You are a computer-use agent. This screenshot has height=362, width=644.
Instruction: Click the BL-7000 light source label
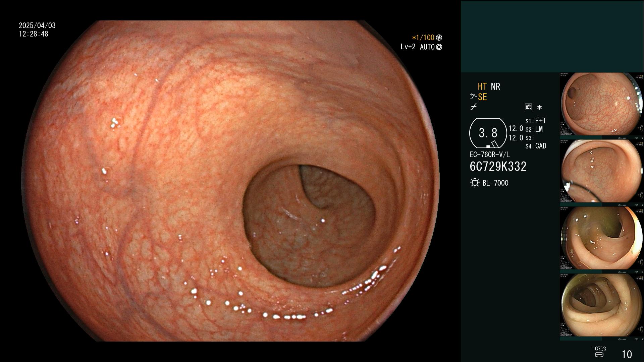[495, 183]
